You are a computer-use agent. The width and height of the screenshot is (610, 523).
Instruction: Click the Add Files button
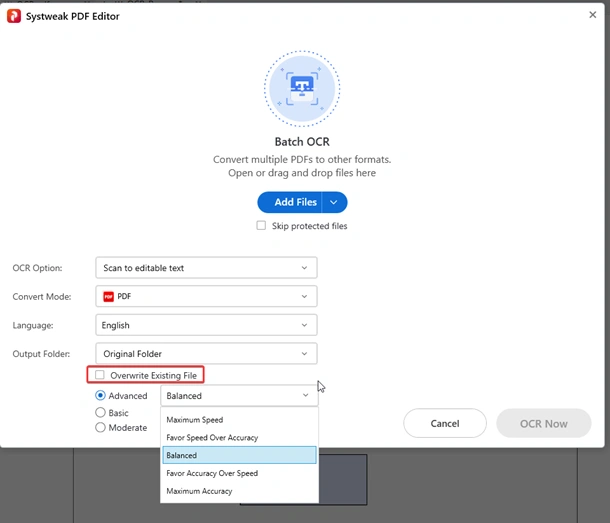[x=289, y=202]
